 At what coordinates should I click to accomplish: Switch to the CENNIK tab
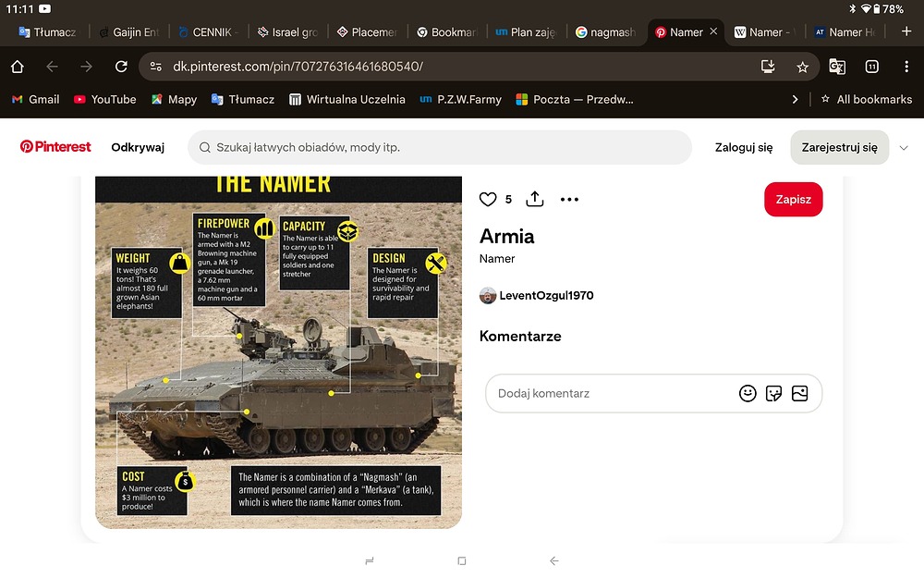(209, 32)
